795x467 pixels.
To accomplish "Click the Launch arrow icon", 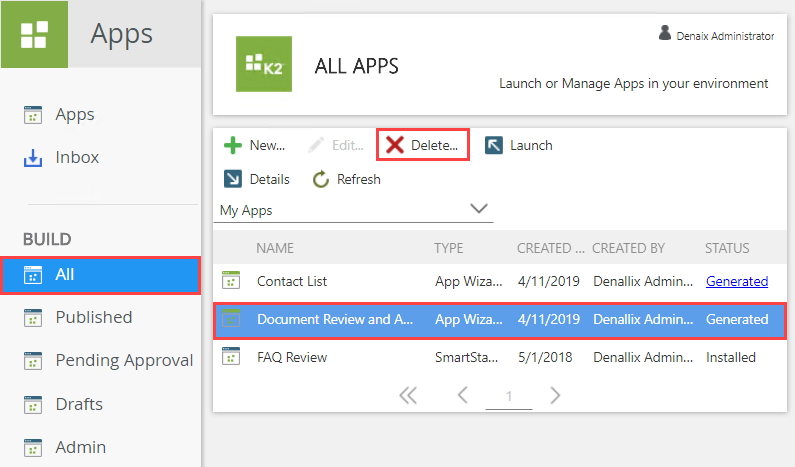I will 494,145.
